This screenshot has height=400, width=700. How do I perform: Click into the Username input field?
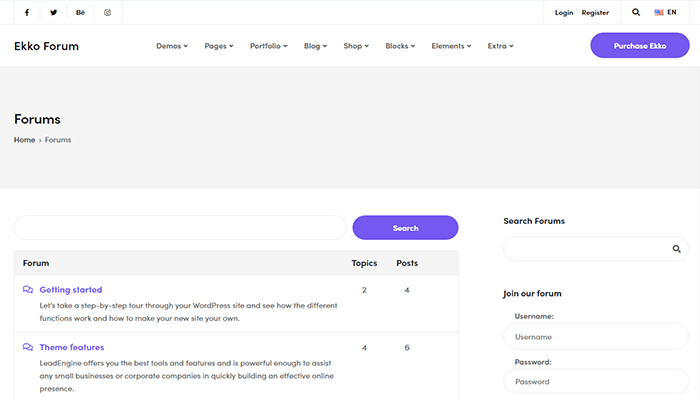tap(595, 337)
